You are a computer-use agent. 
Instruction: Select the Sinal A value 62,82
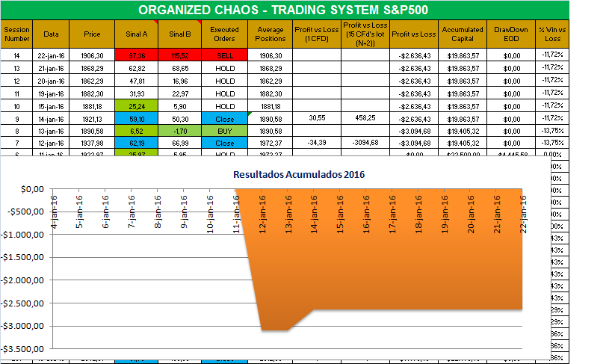pos(137,68)
